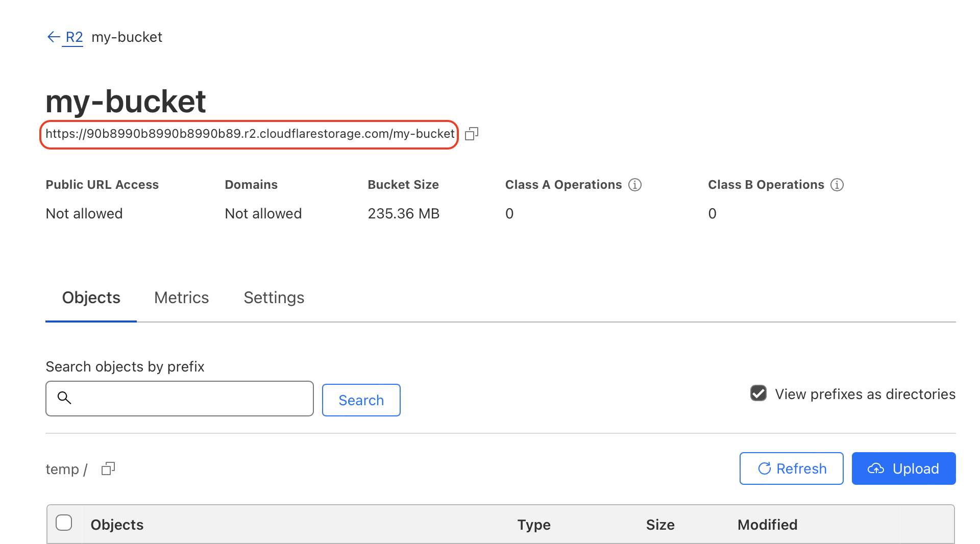Open the Settings tab
Viewport: 980px width, 544px height.
tap(274, 298)
